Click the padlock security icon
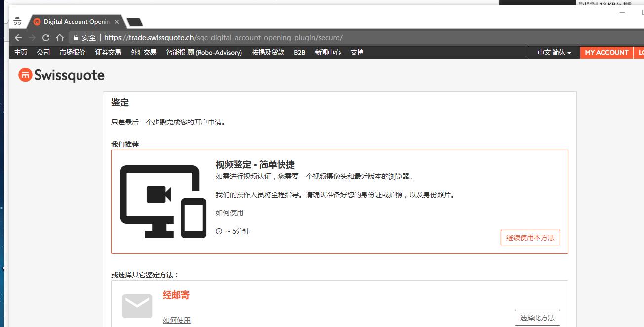644x327 pixels. pos(76,38)
